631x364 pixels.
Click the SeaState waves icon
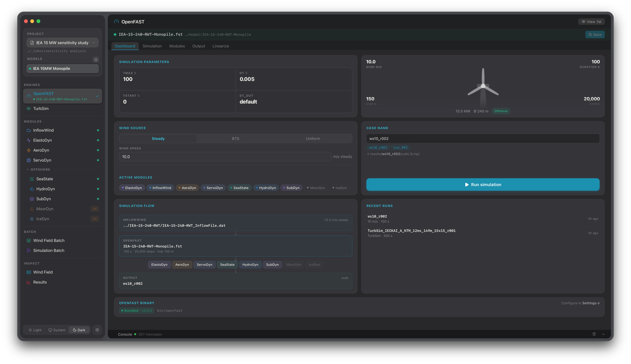click(32, 179)
